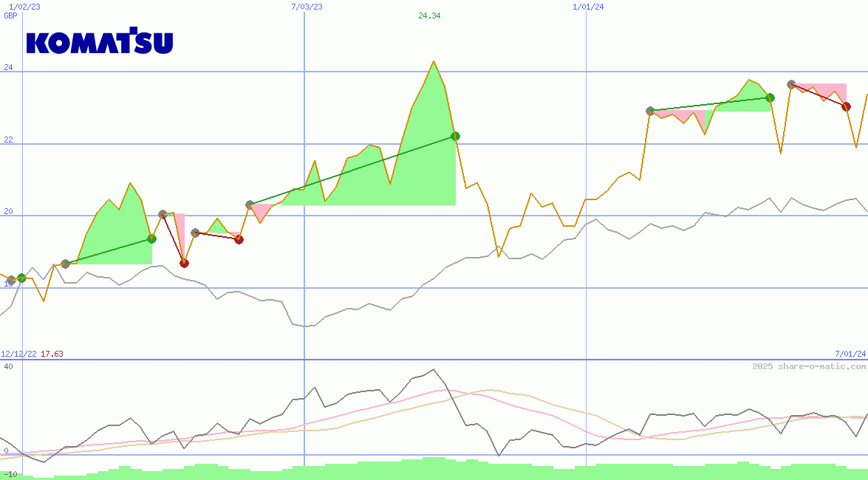Click grey entry dot of the final losing trade
868x480 pixels.
coord(791,85)
